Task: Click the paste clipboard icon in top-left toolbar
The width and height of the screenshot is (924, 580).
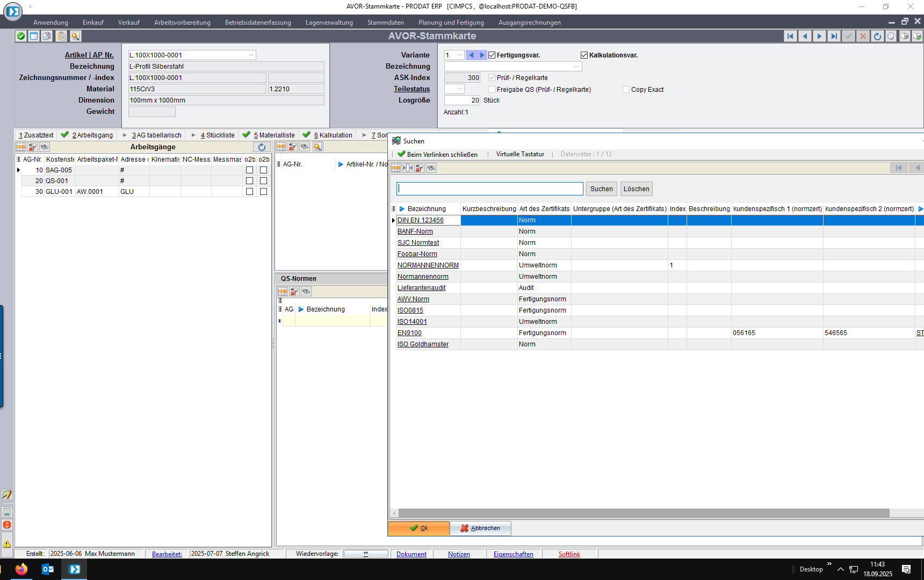Action: 62,36
